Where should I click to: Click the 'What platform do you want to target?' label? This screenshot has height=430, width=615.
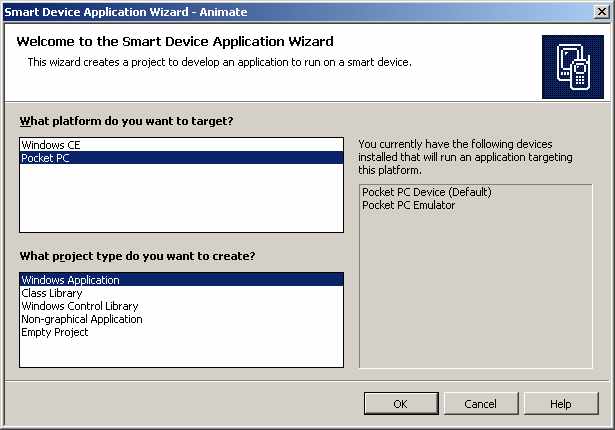click(126, 122)
